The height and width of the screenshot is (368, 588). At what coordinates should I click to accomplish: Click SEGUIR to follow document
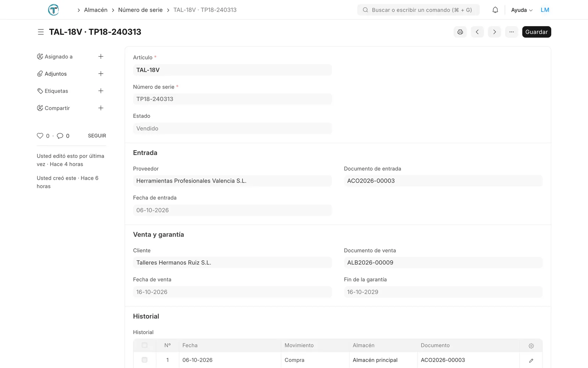[97, 136]
